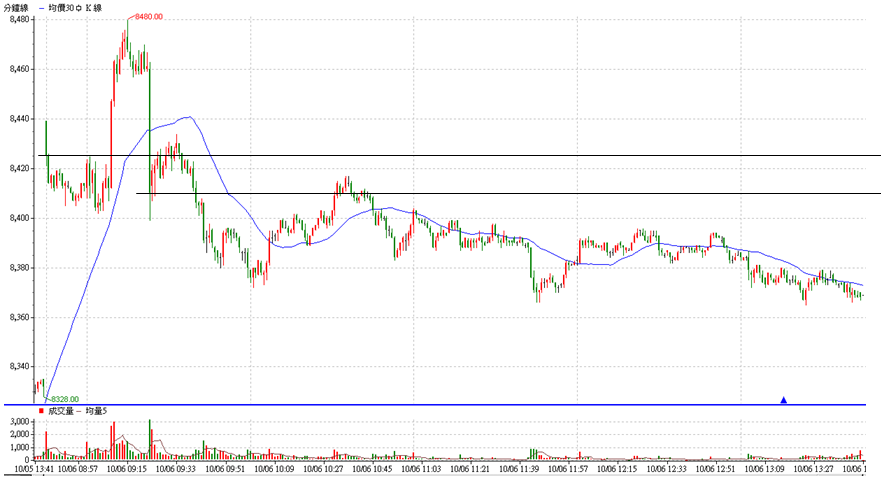The width and height of the screenshot is (881, 486).
Task: Select the 分鐘線 chart title label
Action: click(16, 8)
